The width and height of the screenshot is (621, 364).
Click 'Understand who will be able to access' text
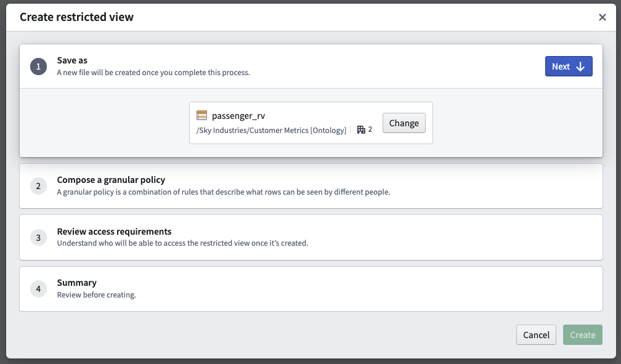click(x=182, y=243)
